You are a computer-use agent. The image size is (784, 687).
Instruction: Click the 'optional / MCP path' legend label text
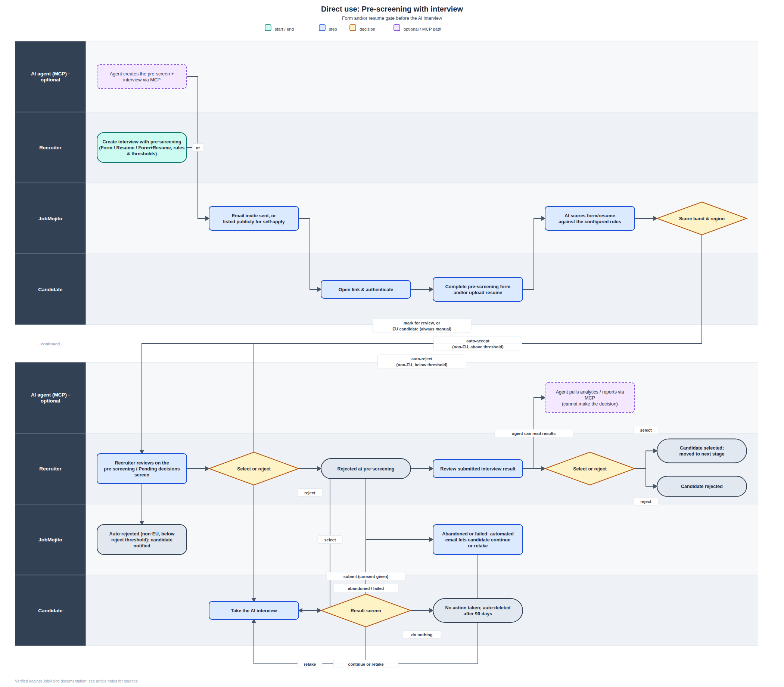coord(422,29)
